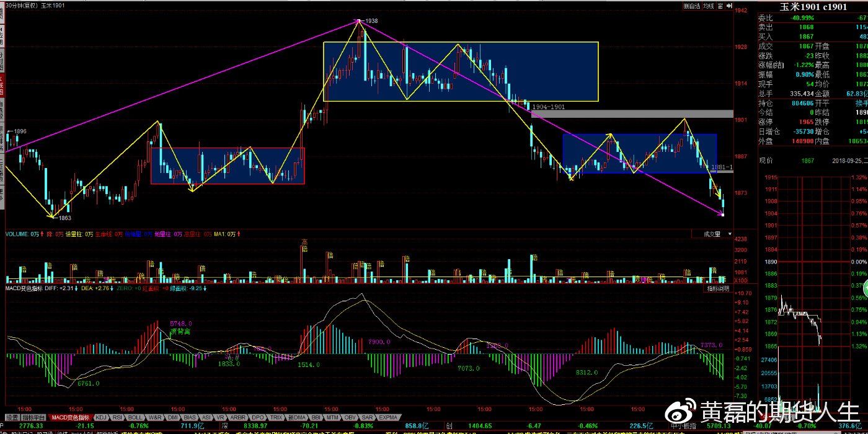Click the 5748.0 MACD annotation
The height and width of the screenshot is (434, 868).
(x=181, y=324)
